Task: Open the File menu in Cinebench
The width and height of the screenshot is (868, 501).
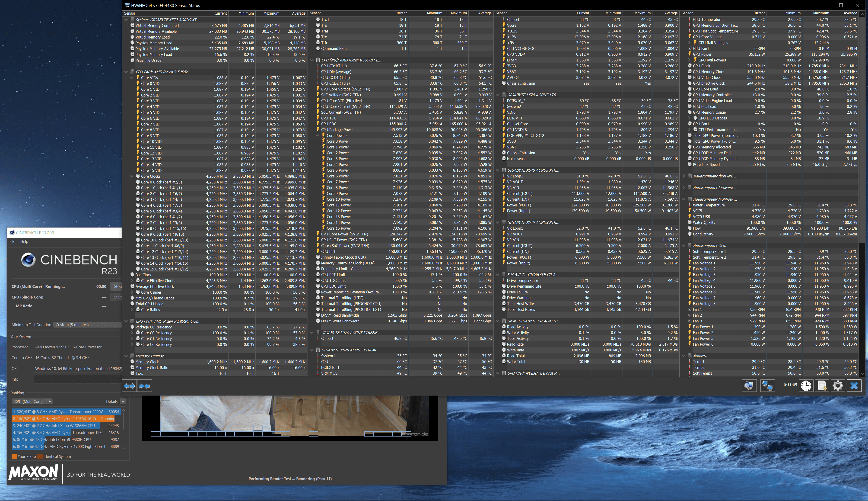Action: tap(12, 241)
